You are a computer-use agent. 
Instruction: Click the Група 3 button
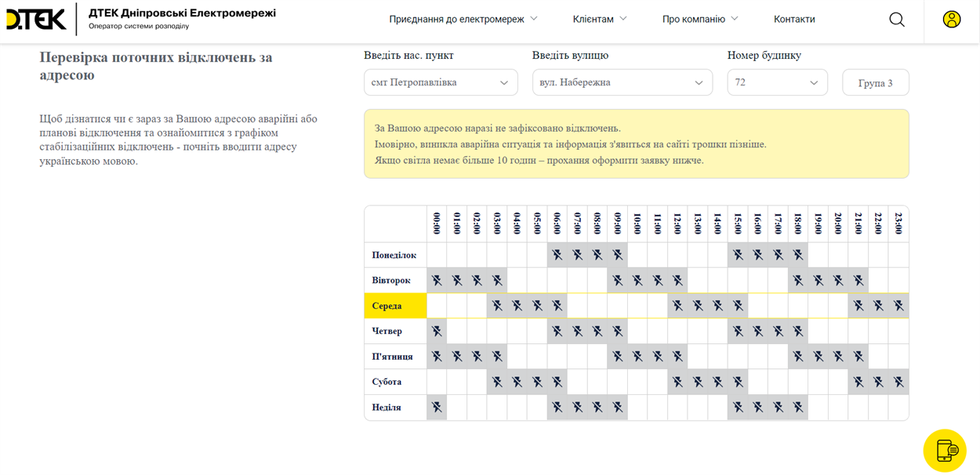point(876,82)
